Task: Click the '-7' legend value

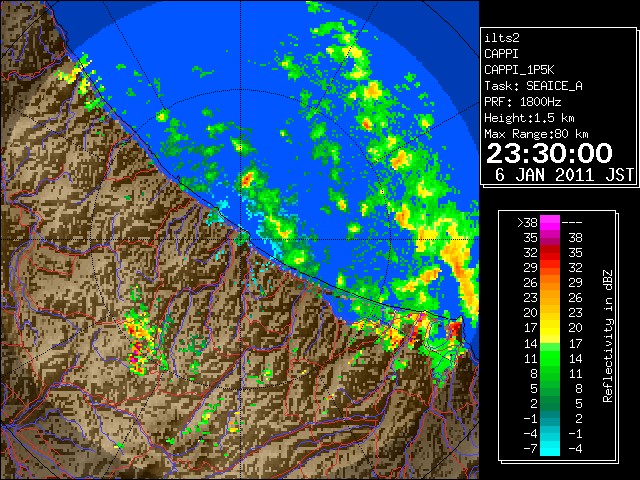Action: [x=530, y=449]
